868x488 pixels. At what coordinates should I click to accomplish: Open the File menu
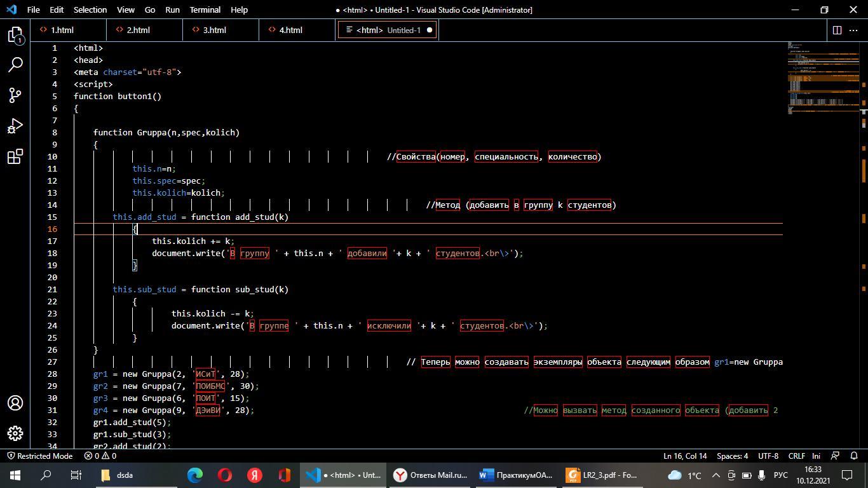coord(34,10)
